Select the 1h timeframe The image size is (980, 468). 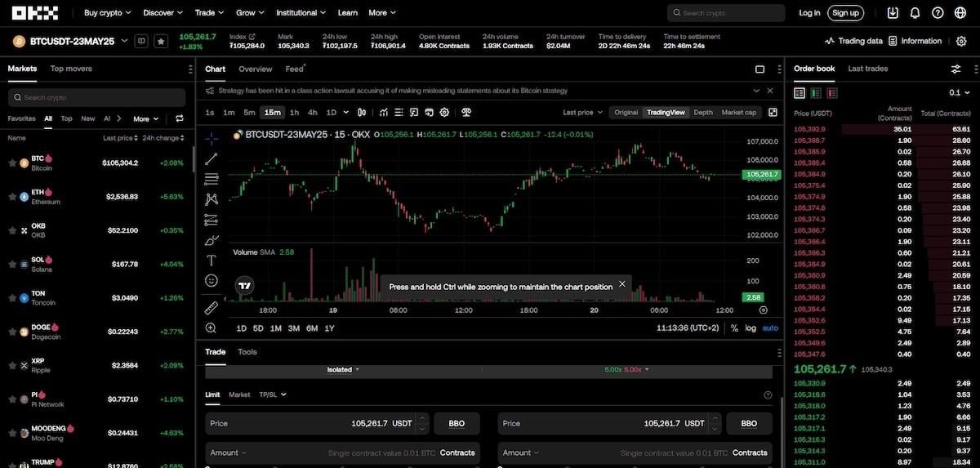pos(294,112)
